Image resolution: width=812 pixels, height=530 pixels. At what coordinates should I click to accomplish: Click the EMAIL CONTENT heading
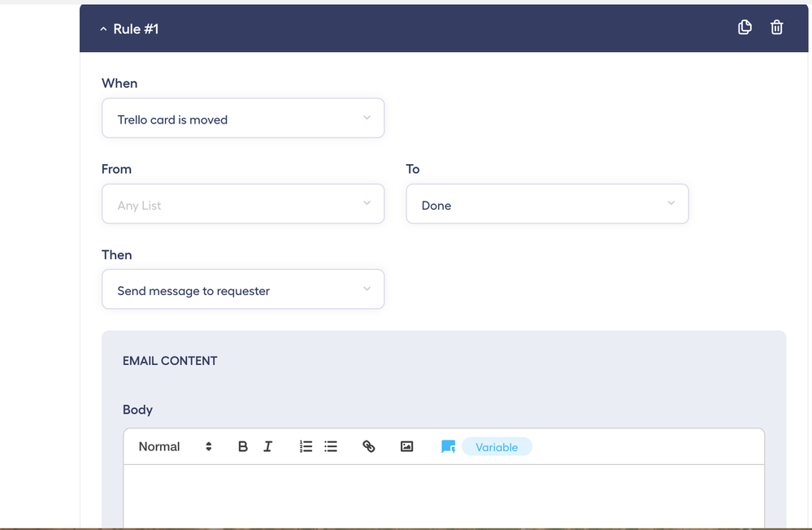click(170, 361)
